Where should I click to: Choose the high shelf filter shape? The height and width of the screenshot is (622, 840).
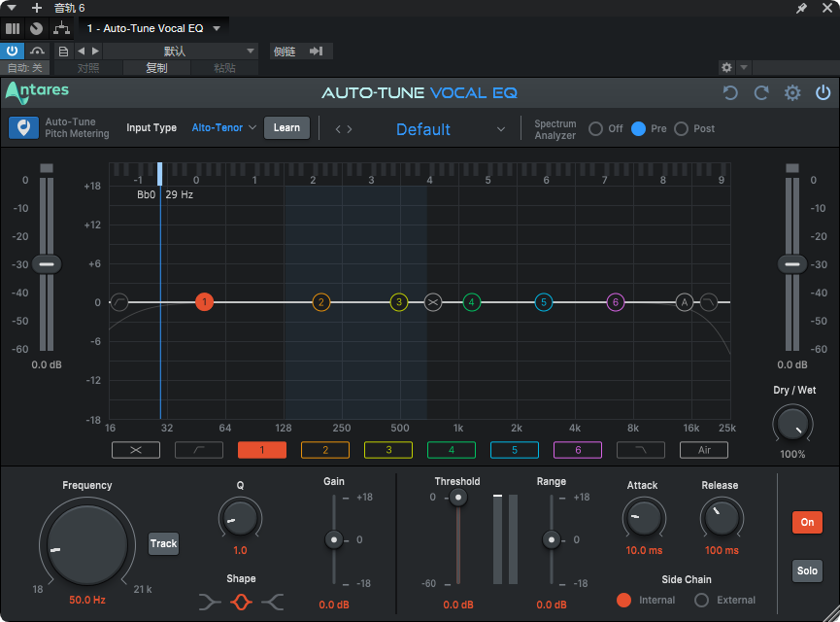pyautogui.click(x=273, y=603)
